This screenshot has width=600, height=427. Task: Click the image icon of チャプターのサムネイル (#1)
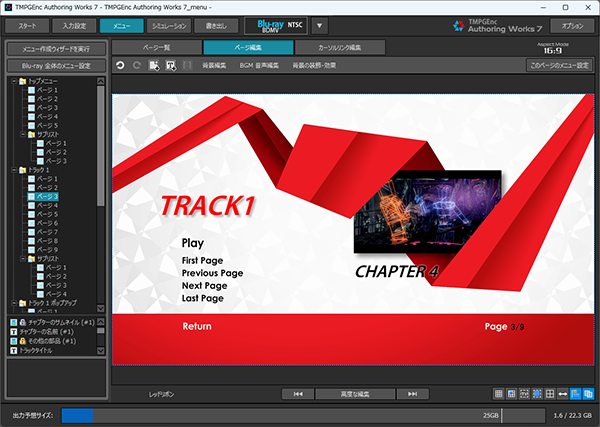(14, 322)
